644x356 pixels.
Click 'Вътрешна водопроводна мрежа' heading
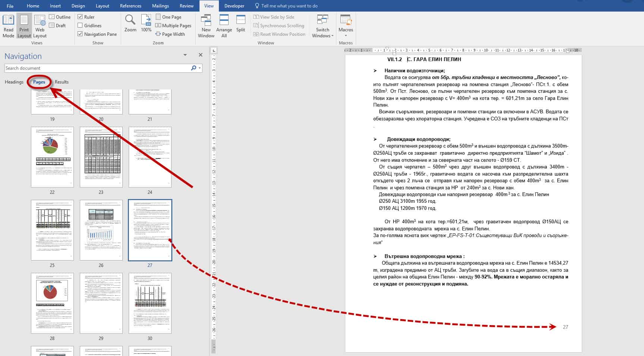point(424,256)
